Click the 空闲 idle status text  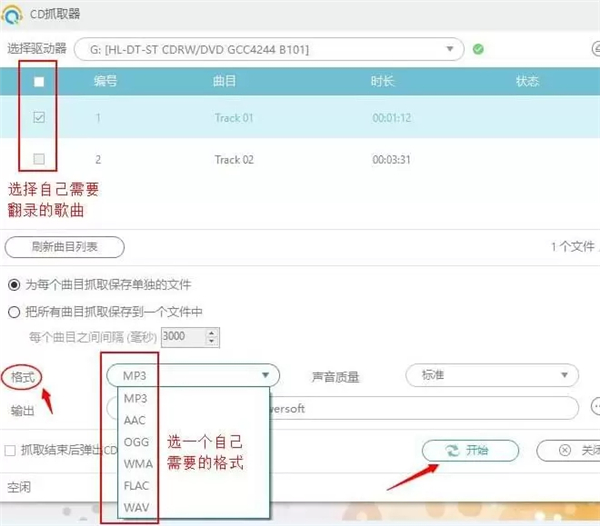tap(19, 487)
